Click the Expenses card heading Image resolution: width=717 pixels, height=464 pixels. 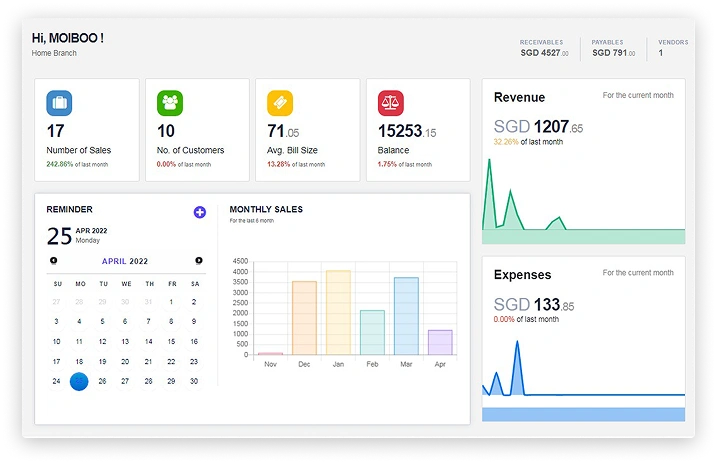coord(522,275)
